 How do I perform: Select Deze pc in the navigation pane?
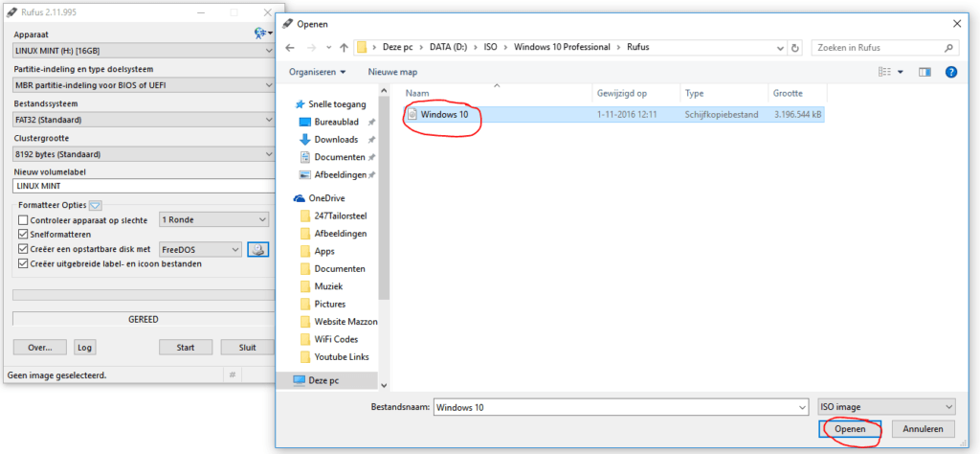tap(325, 379)
